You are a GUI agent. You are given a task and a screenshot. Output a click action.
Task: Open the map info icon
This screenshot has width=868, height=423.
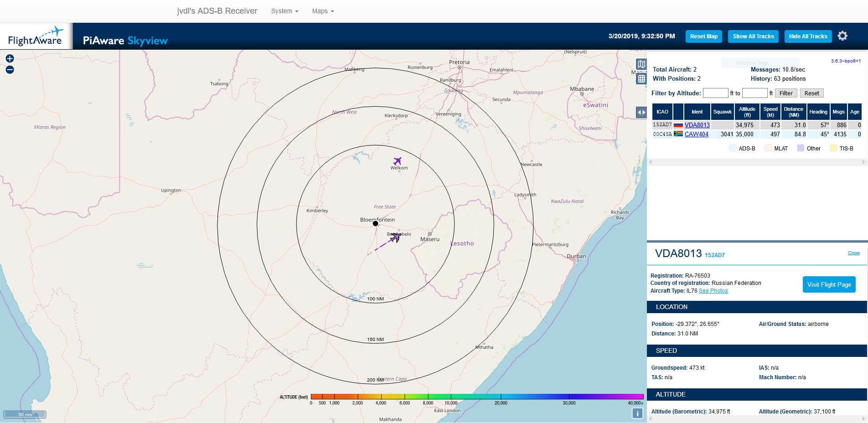pyautogui.click(x=637, y=413)
